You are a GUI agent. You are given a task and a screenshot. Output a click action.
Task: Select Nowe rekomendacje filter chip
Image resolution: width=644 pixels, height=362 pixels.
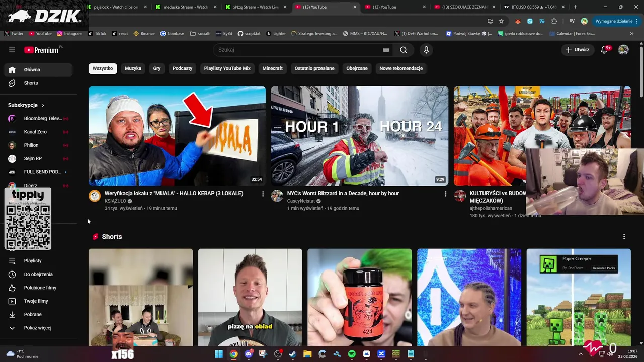click(401, 68)
